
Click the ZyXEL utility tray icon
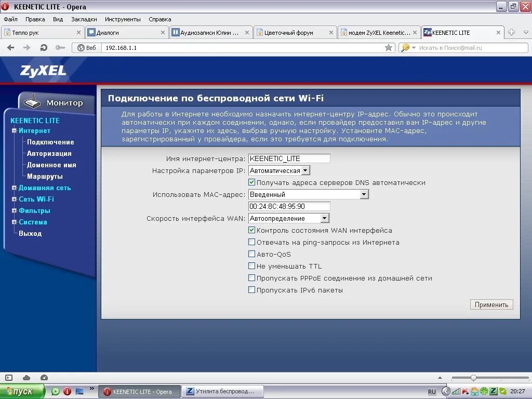(494, 392)
